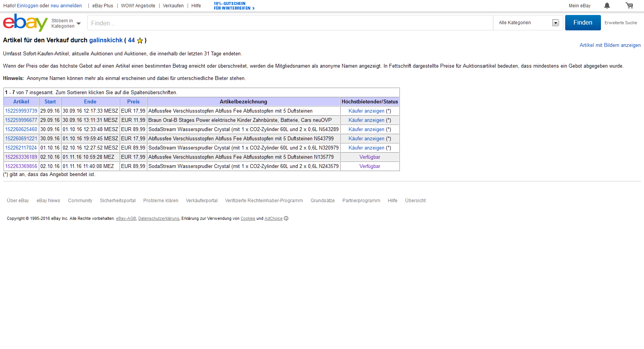Open the Erweiterte Suche link

point(621,23)
